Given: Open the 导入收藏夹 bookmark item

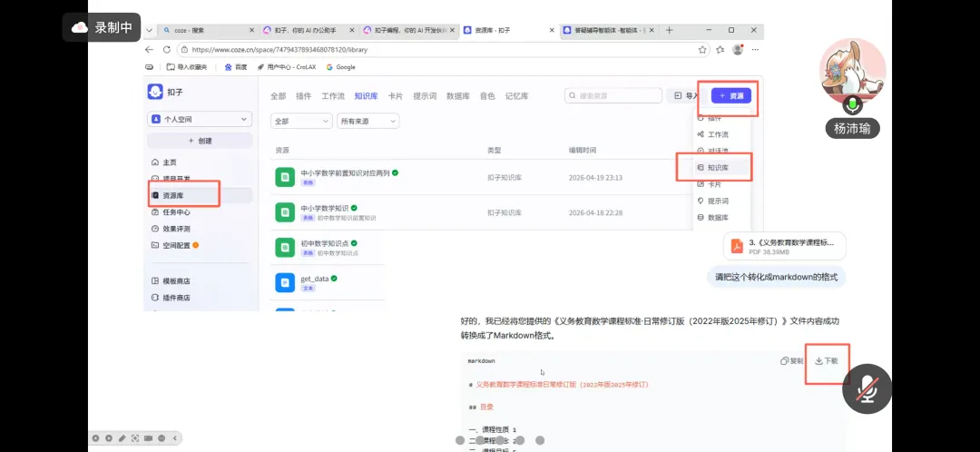Looking at the screenshot, I should point(187,67).
